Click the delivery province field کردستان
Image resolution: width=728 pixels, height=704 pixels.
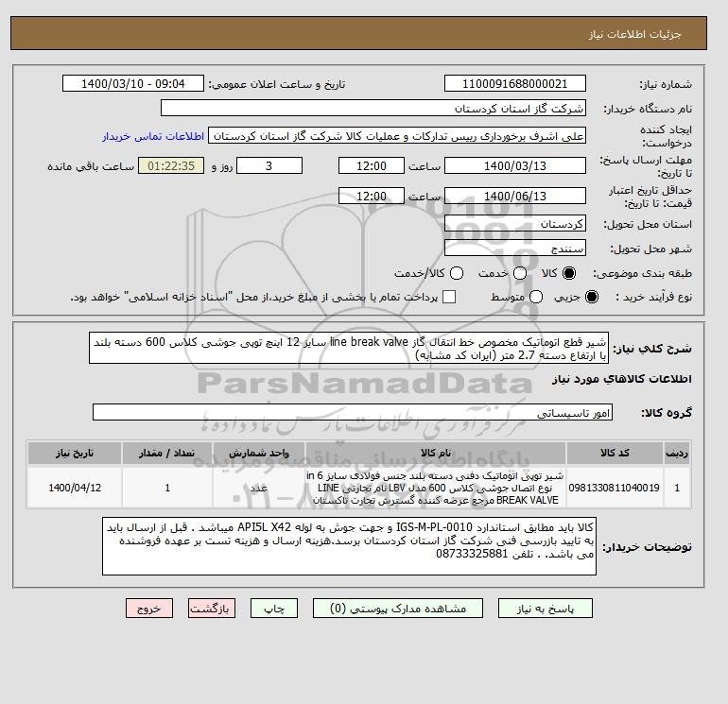click(515, 224)
